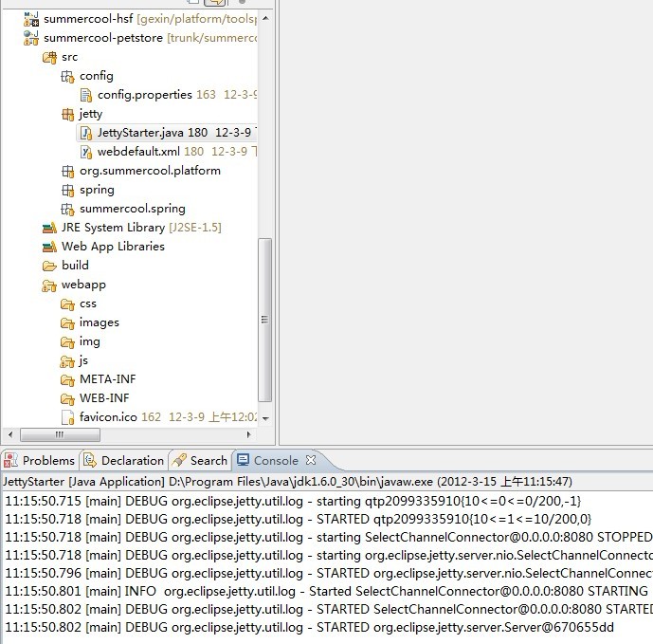The height and width of the screenshot is (644, 653).
Task: Click the config.properties file icon
Action: click(86, 95)
